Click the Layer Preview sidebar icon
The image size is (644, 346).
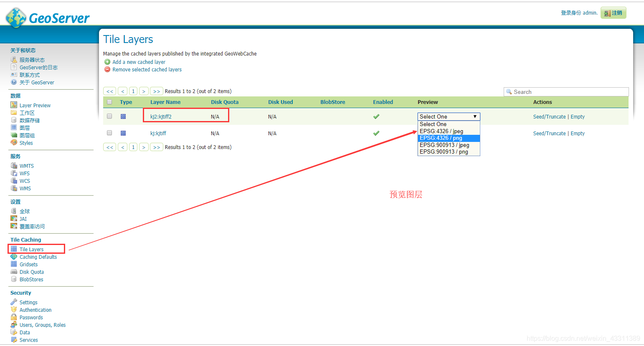click(x=14, y=105)
